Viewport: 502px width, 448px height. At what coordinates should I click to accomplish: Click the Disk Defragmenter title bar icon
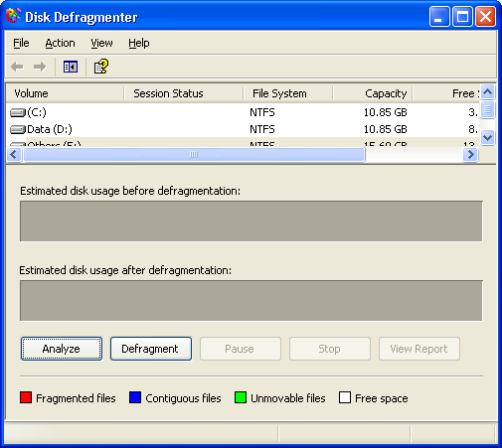point(13,16)
